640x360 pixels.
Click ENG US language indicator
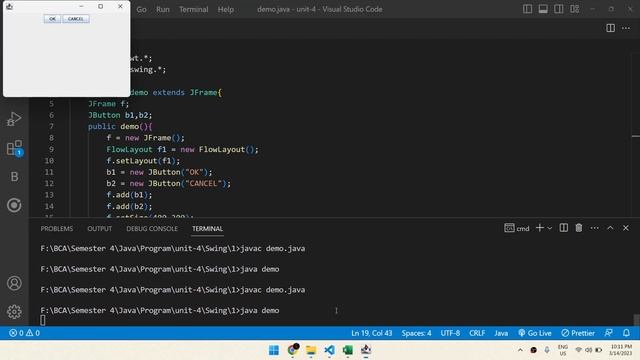pos(562,350)
